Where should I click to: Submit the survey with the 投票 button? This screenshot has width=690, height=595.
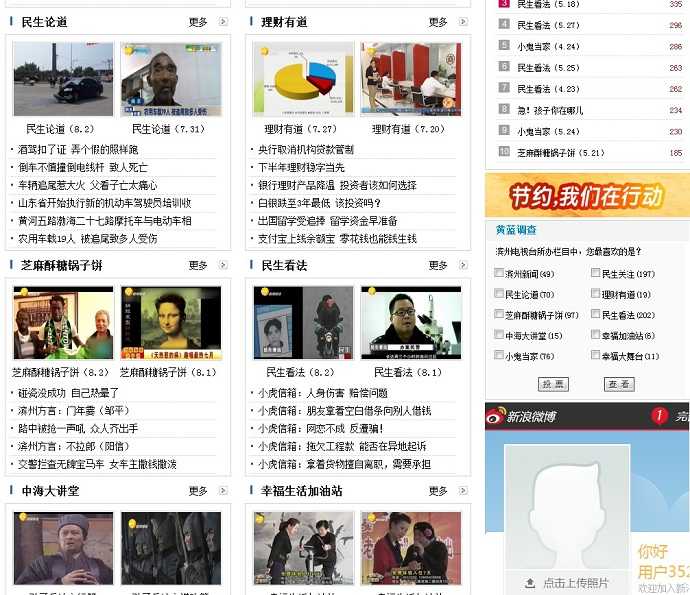pos(553,384)
